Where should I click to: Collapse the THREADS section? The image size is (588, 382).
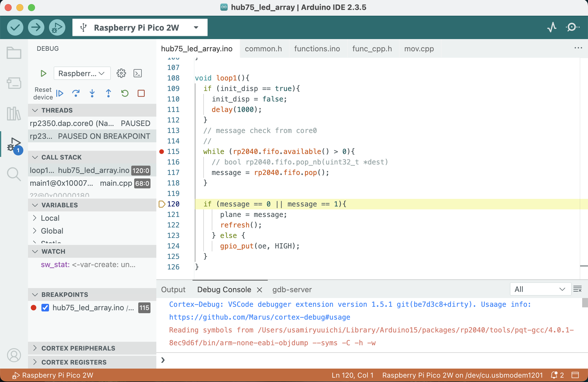92,110
